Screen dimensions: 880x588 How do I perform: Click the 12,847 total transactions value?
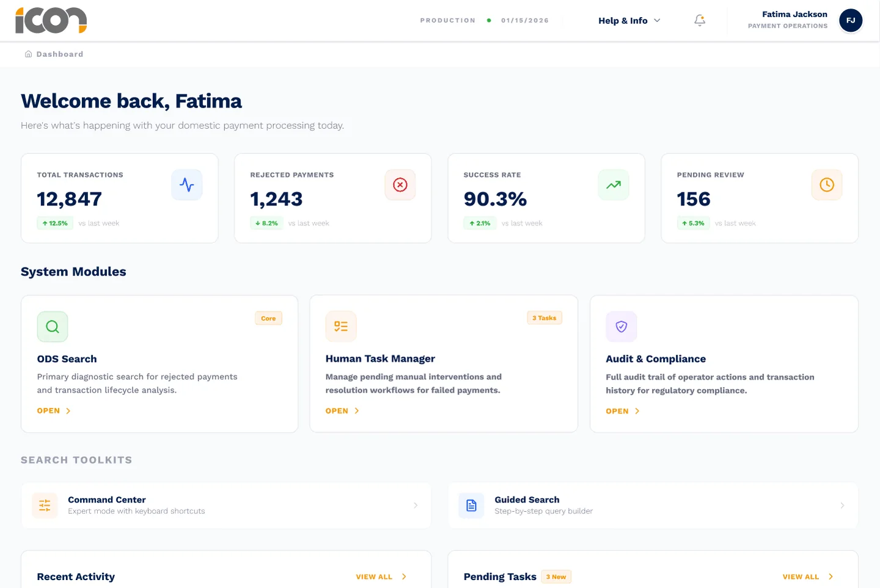[70, 199]
